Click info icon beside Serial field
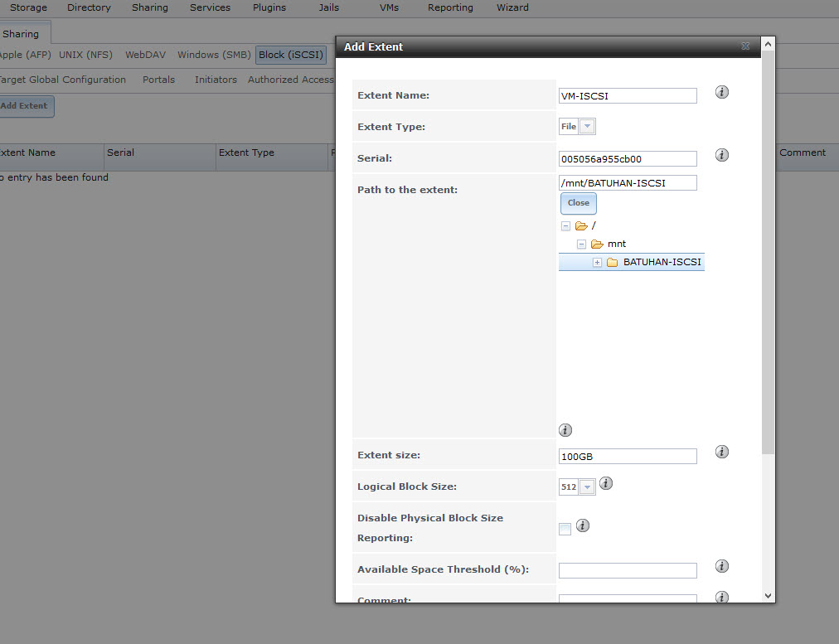This screenshot has height=644, width=839. (721, 155)
